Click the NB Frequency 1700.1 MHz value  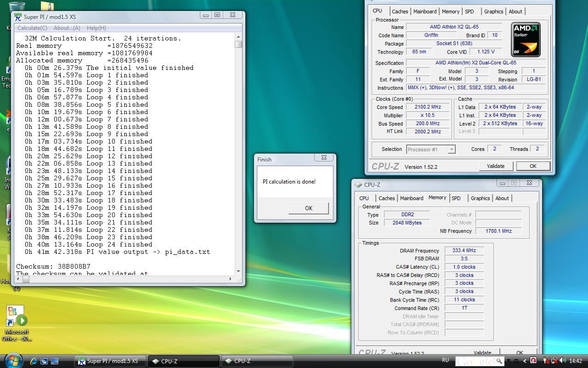[498, 231]
